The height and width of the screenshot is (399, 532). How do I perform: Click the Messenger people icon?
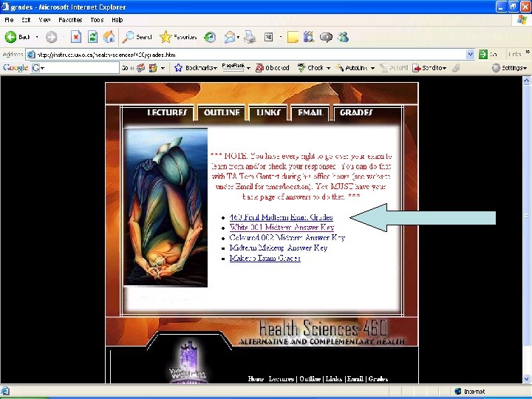344,37
